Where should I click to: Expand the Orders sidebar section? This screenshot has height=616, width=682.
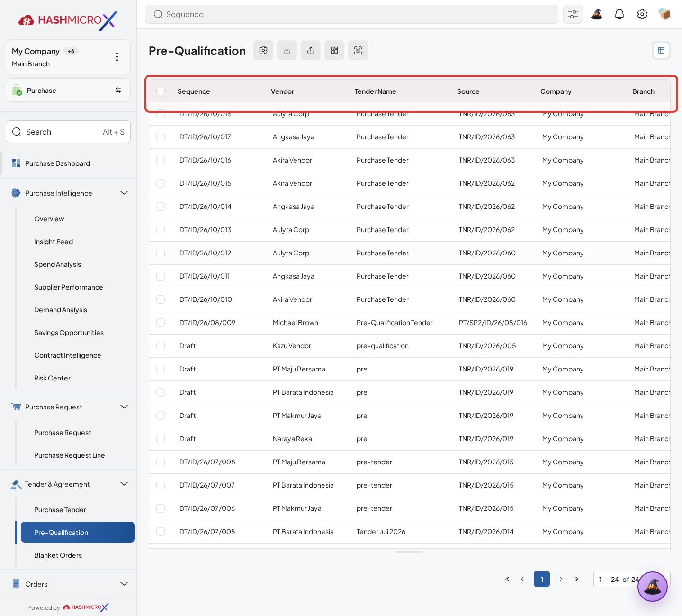pos(124,584)
